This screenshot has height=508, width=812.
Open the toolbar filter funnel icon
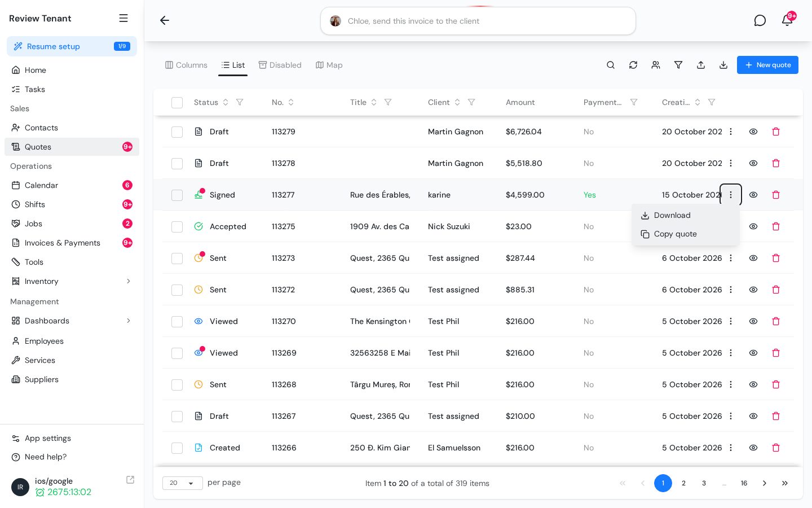pyautogui.click(x=678, y=65)
